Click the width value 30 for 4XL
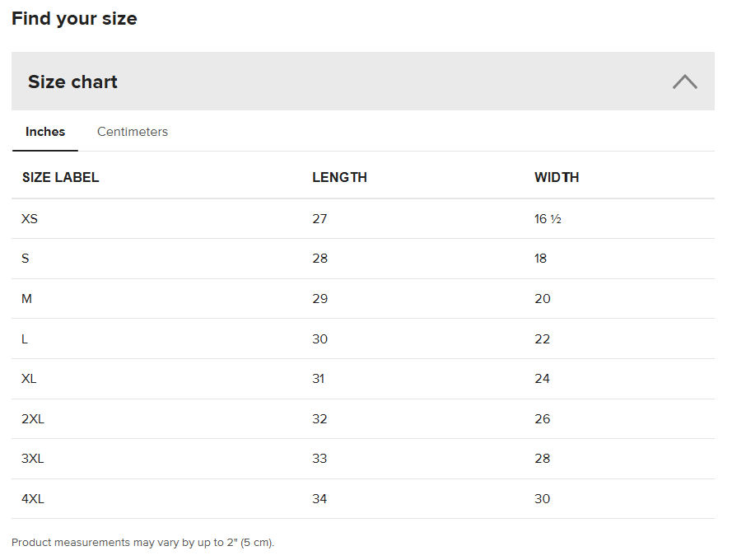Screen dimensions: 732x560 (542, 498)
